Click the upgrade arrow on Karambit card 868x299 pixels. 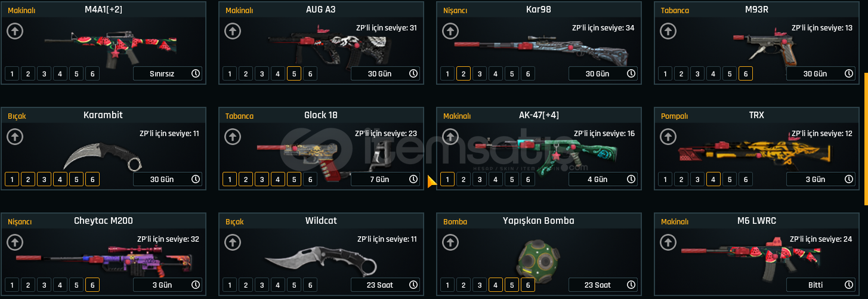click(x=15, y=137)
